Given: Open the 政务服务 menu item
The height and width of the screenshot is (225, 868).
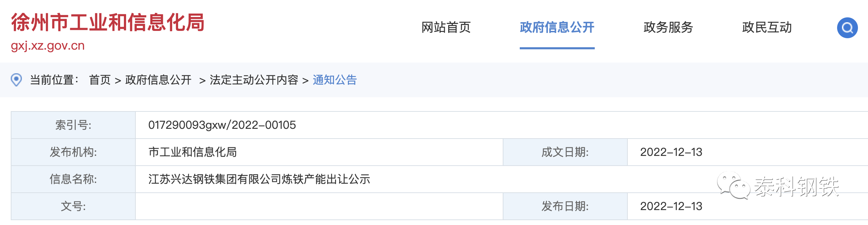Looking at the screenshot, I should (x=668, y=27).
